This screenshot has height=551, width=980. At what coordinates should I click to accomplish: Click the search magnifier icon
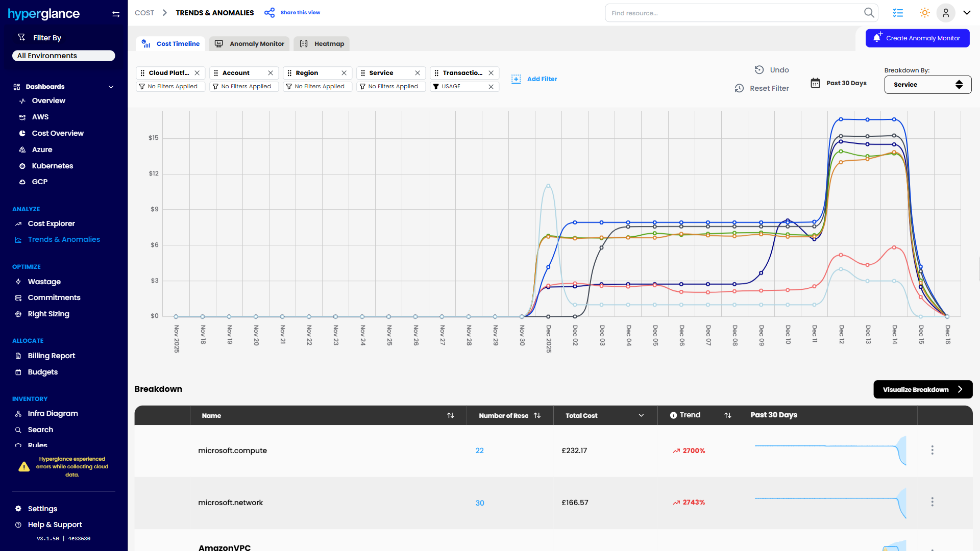pyautogui.click(x=869, y=13)
